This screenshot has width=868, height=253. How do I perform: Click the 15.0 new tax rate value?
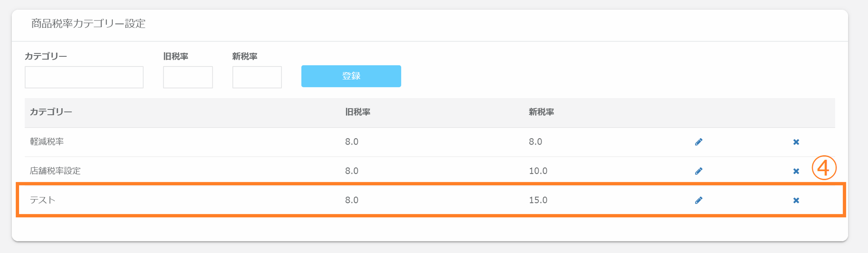(538, 200)
